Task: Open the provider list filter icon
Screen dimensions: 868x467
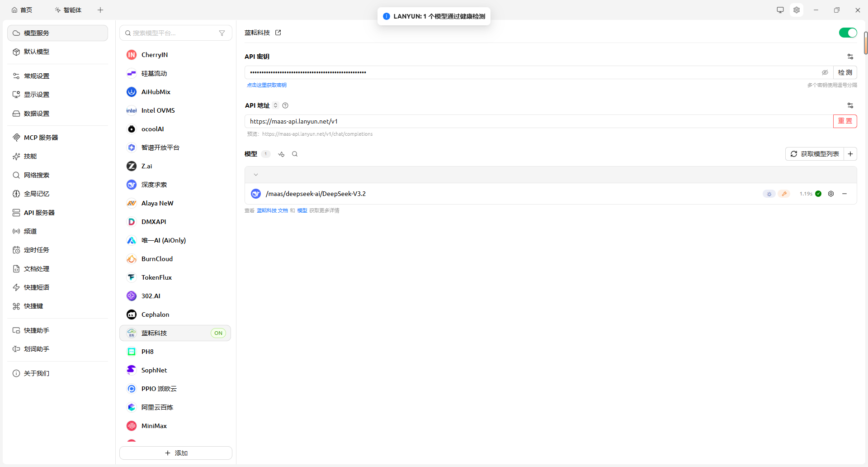Action: 222,33
